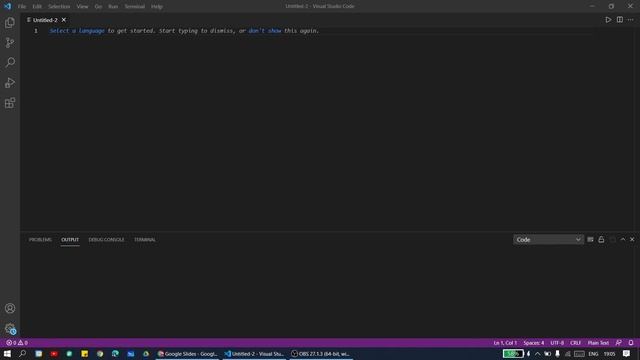Click the 'don't show' link

(264, 31)
